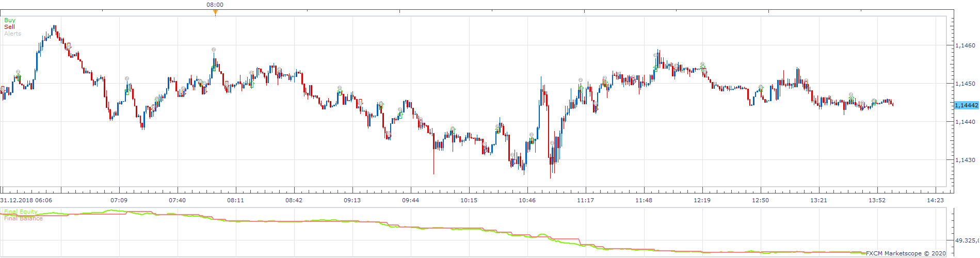This screenshot has height=258, width=980.
Task: Click the Alerts legend label
Action: tap(13, 34)
